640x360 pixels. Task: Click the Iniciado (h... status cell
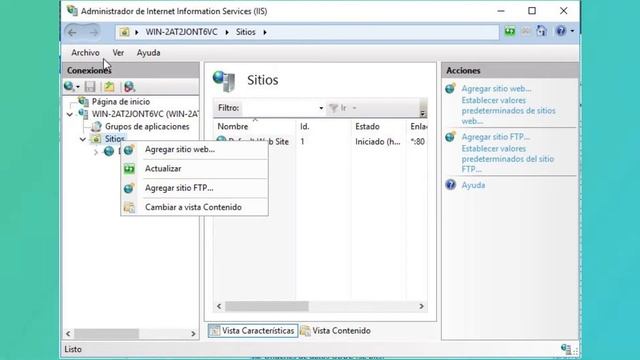click(x=378, y=142)
